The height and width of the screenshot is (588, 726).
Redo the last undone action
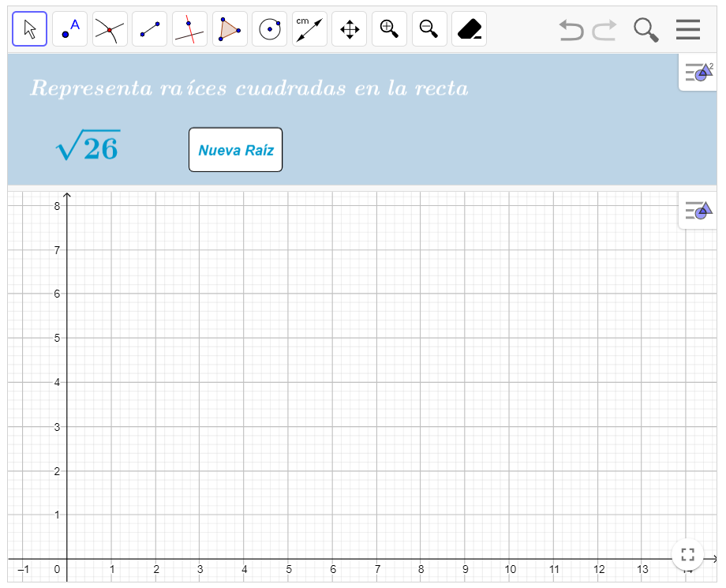pyautogui.click(x=605, y=30)
